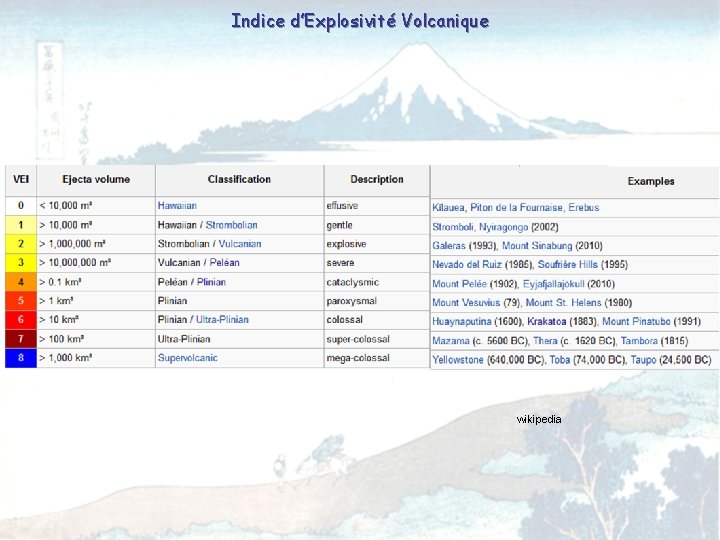The height and width of the screenshot is (540, 720).
Task: Click the 'colossal' description cell
Action: point(377,320)
